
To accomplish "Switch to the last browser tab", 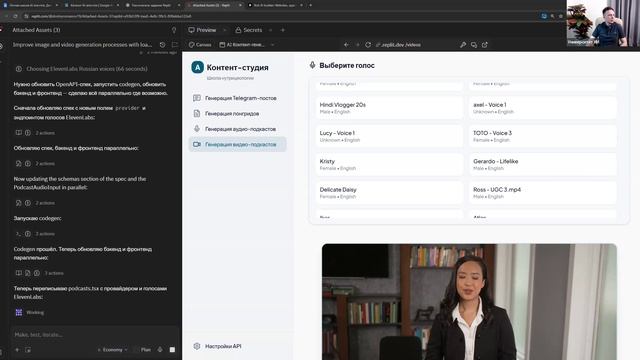I will click(x=275, y=5).
